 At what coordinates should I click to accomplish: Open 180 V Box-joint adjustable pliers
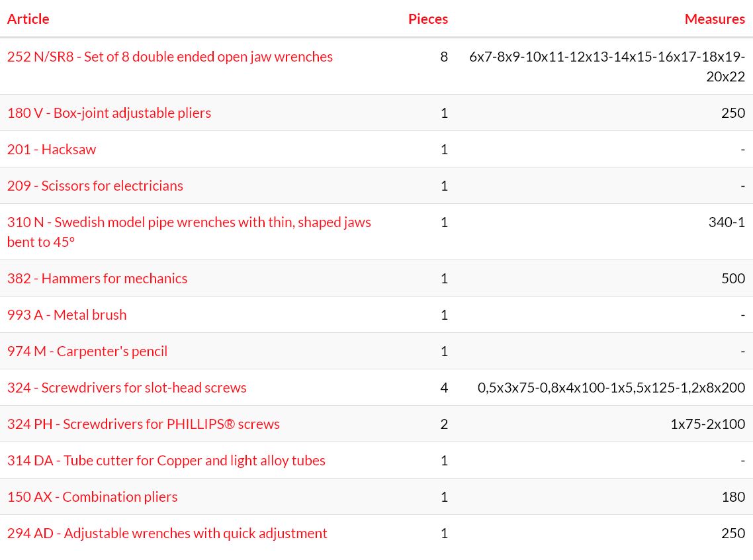tap(109, 113)
